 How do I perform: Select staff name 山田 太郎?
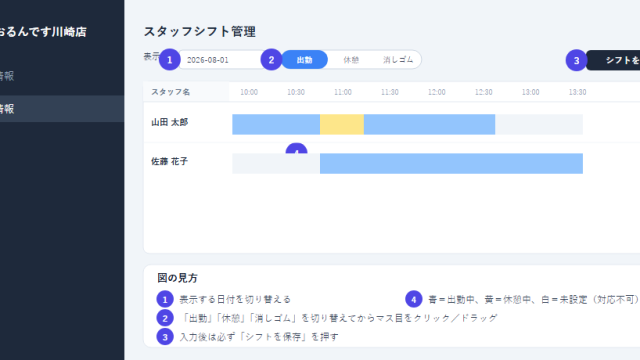[x=170, y=122]
